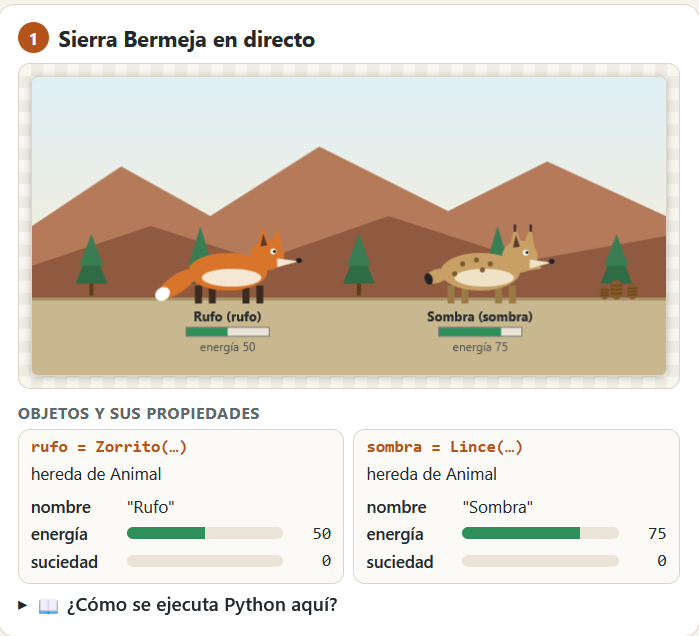Viewport: 699px width, 636px height.
Task: Click the pinecone pile in the scene
Action: point(618,290)
